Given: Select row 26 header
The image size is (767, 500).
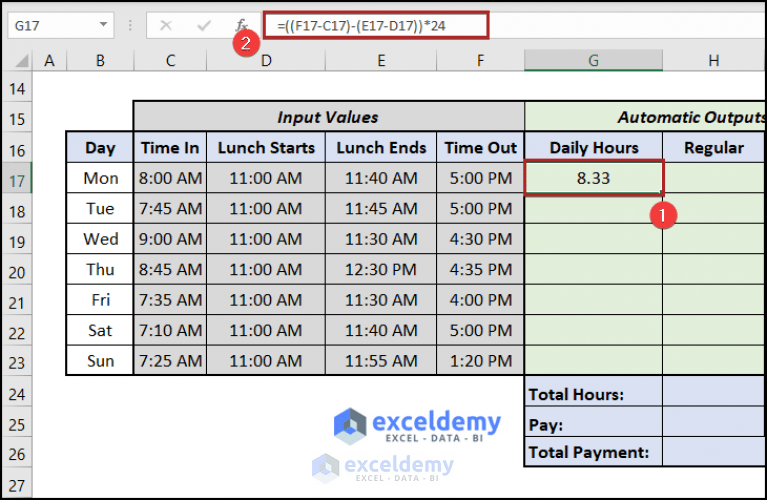Looking at the screenshot, I should point(17,455).
